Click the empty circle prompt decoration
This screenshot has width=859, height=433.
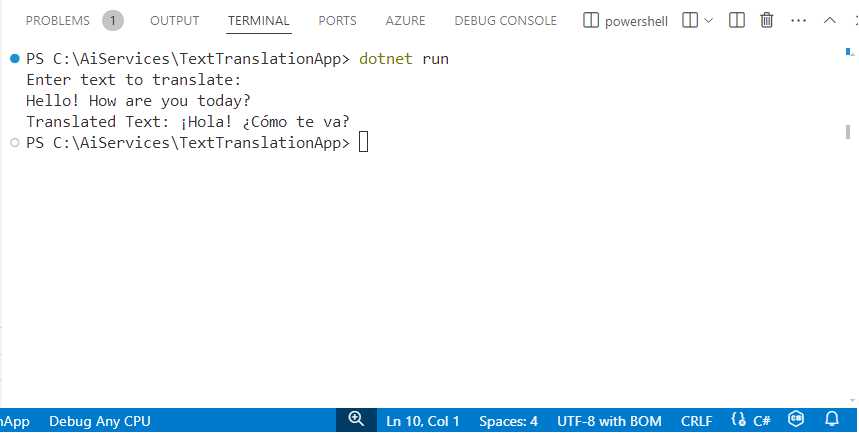pyautogui.click(x=15, y=143)
